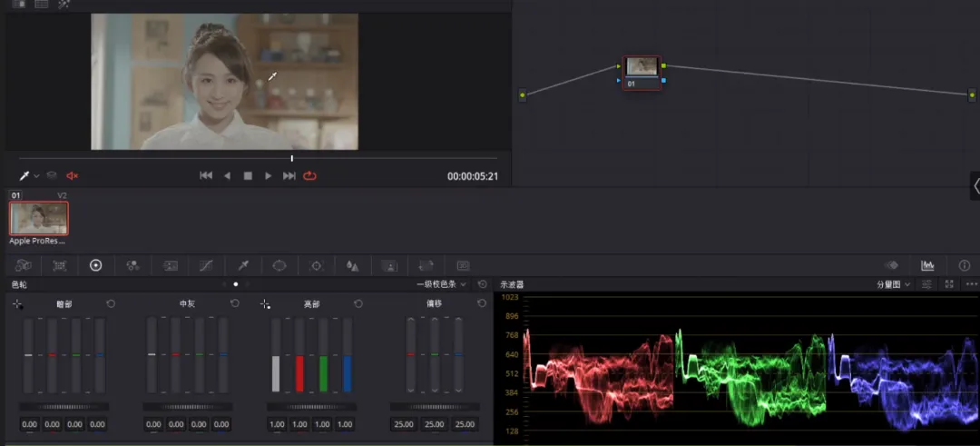The height and width of the screenshot is (446, 980).
Task: Expand the viewer eyedropper tool dropdown arrow
Action: click(37, 175)
